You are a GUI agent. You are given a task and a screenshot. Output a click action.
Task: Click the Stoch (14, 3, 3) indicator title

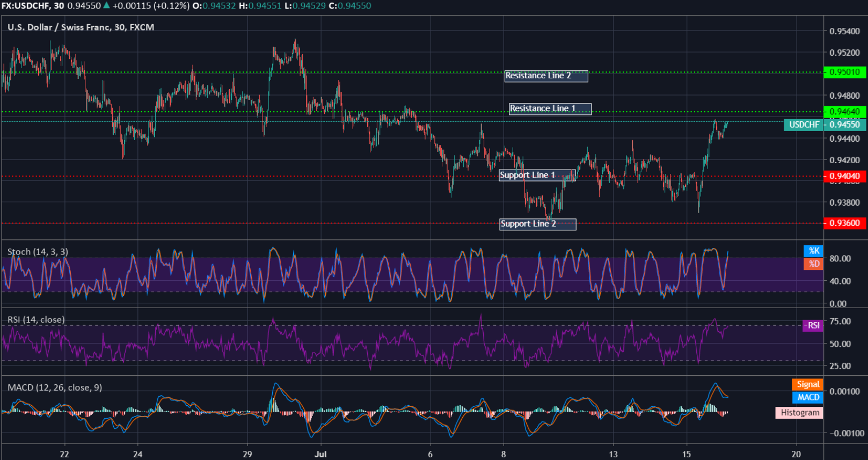tap(38, 252)
